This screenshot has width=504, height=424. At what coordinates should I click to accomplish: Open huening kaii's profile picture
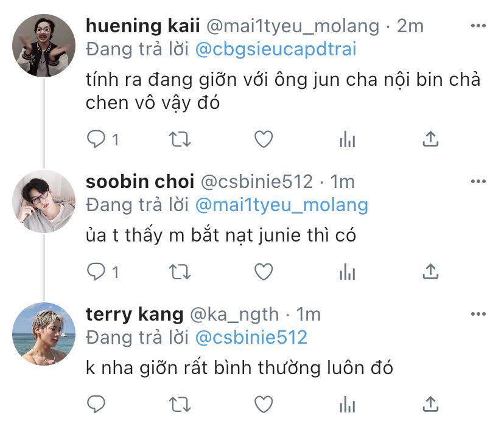tap(44, 46)
